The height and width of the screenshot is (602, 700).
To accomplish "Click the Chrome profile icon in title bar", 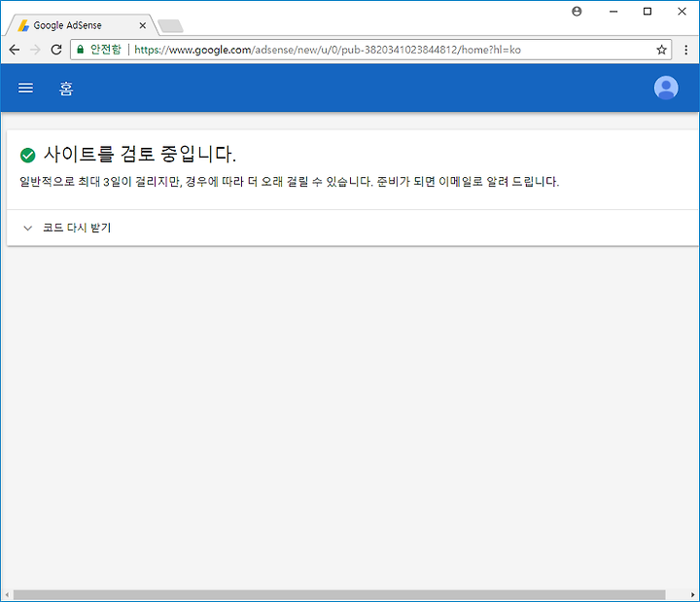I will coord(577,12).
